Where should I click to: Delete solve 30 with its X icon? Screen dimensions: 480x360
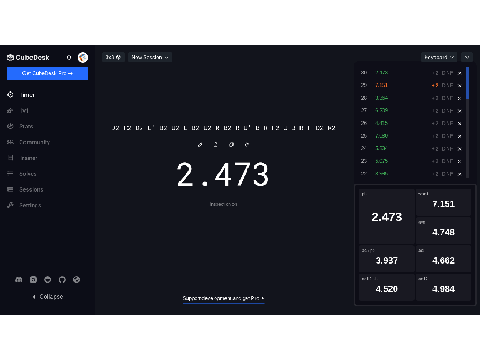click(460, 73)
